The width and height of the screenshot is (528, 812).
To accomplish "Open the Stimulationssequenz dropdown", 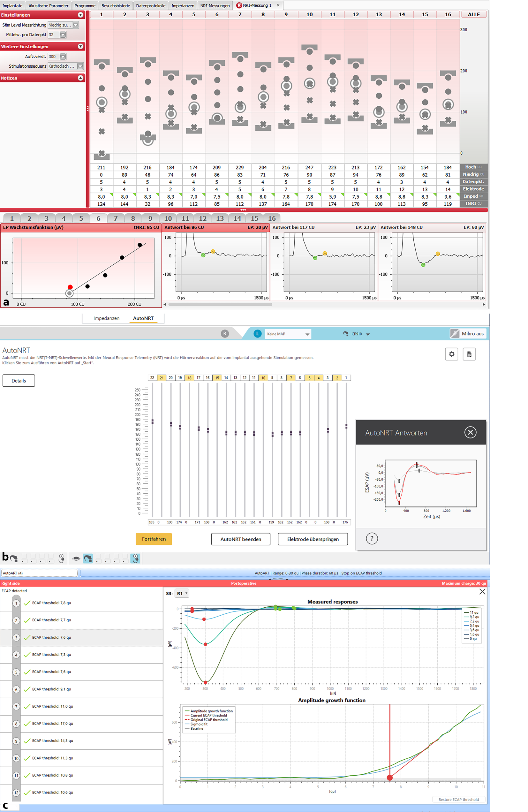I will pos(80,66).
